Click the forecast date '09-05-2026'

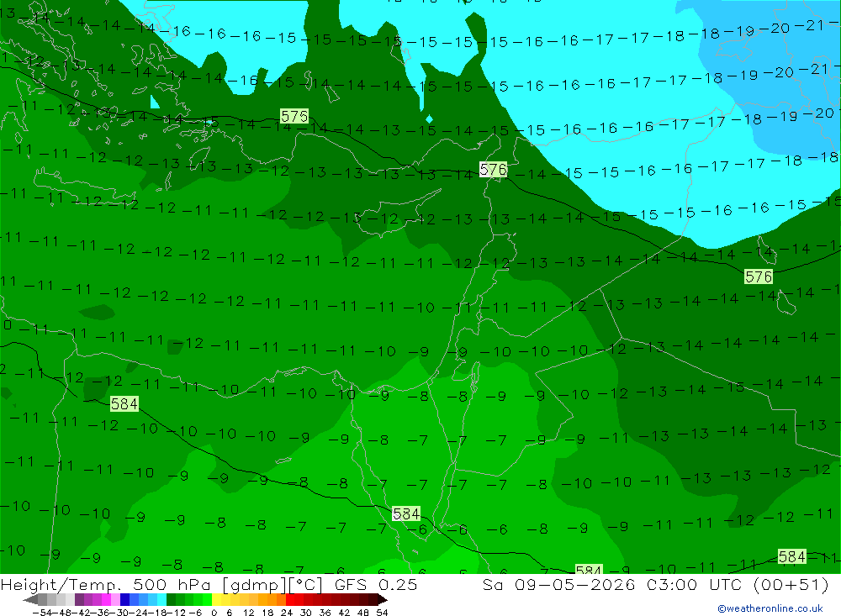pyautogui.click(x=574, y=584)
